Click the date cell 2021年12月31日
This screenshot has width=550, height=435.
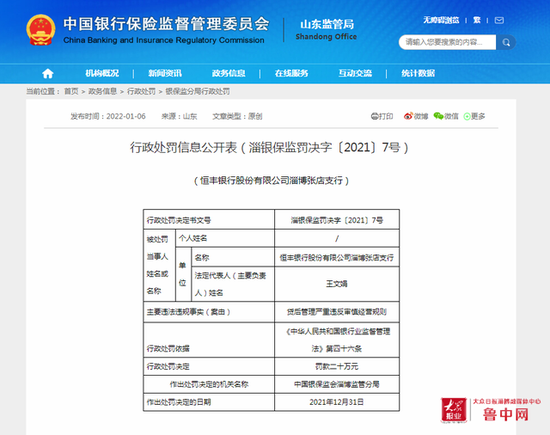[x=337, y=402]
